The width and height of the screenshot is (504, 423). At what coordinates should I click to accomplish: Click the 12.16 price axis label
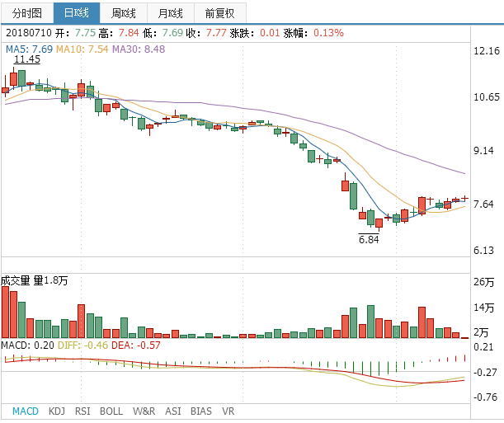(487, 51)
